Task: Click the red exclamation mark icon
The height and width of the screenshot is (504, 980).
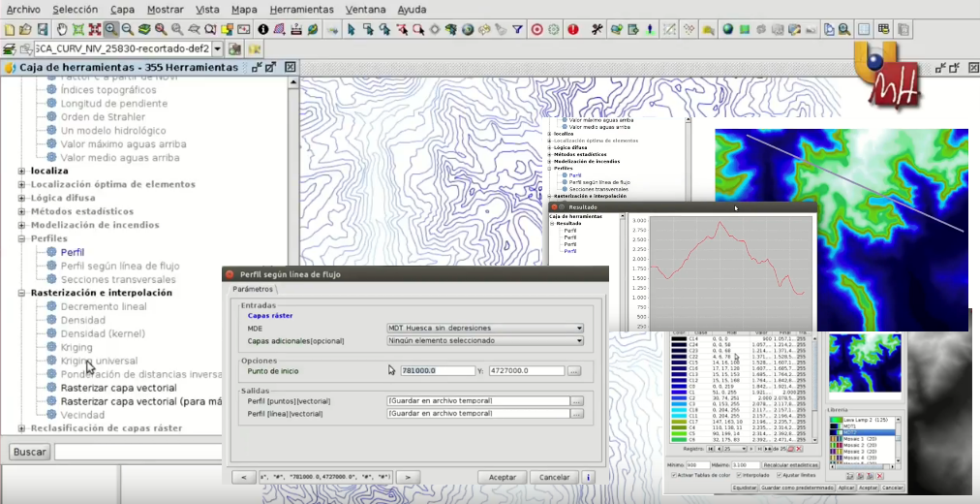Action: [573, 30]
